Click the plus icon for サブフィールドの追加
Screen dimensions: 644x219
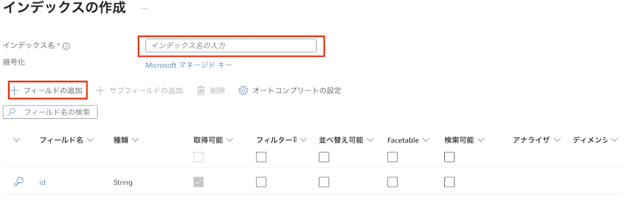click(x=100, y=90)
